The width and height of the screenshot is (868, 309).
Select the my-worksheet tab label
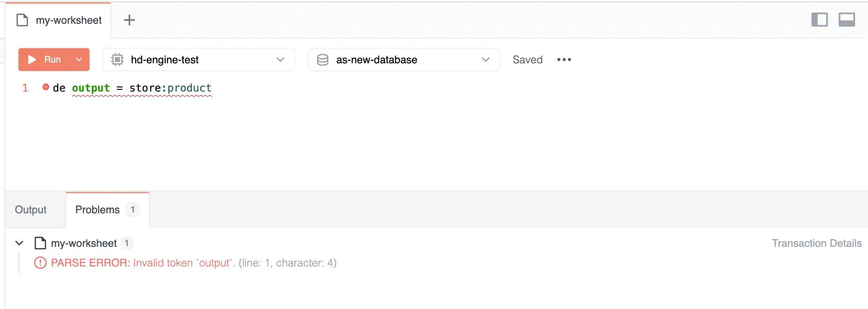coord(69,20)
